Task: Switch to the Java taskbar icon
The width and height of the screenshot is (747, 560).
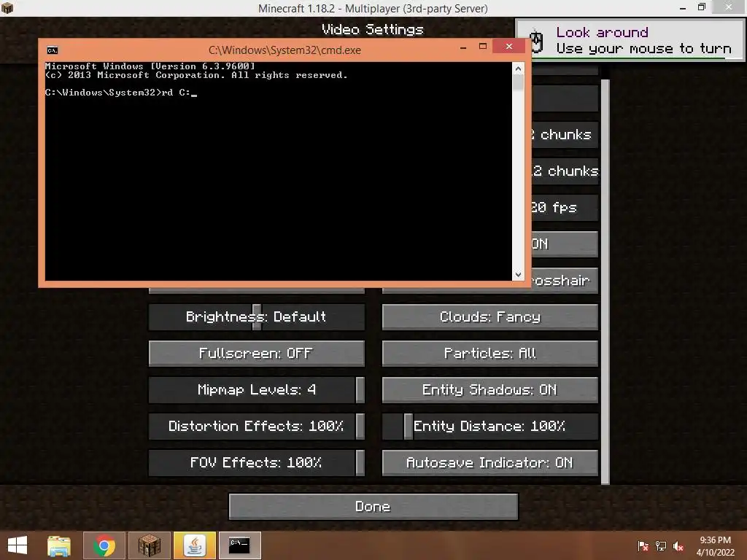Action: click(195, 545)
